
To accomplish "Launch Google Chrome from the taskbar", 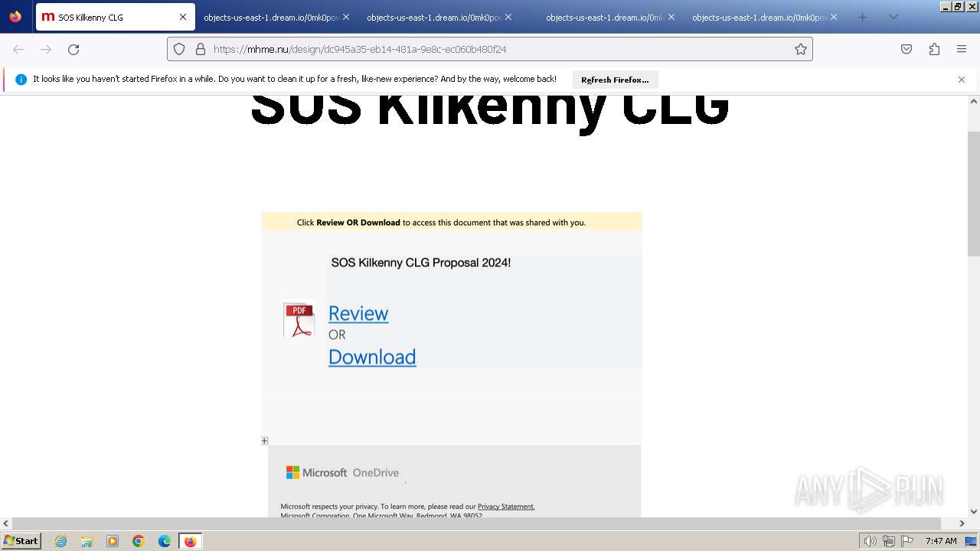I will click(139, 541).
